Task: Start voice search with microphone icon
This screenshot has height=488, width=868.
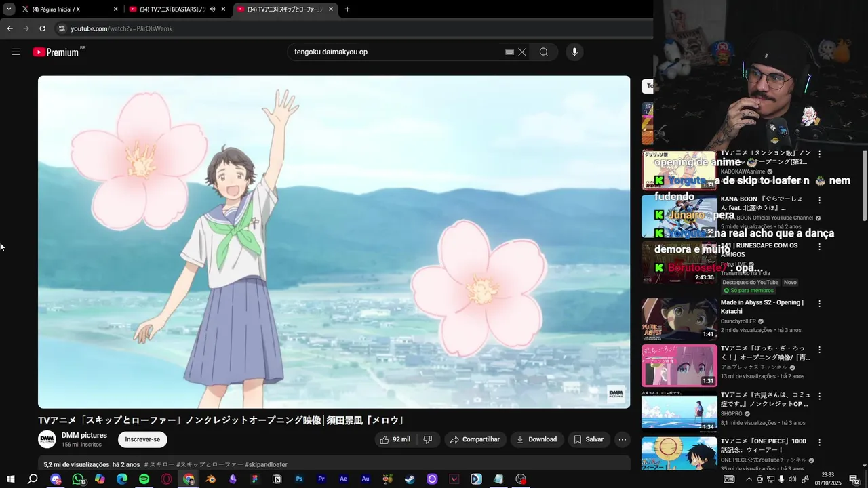Action: (x=574, y=52)
